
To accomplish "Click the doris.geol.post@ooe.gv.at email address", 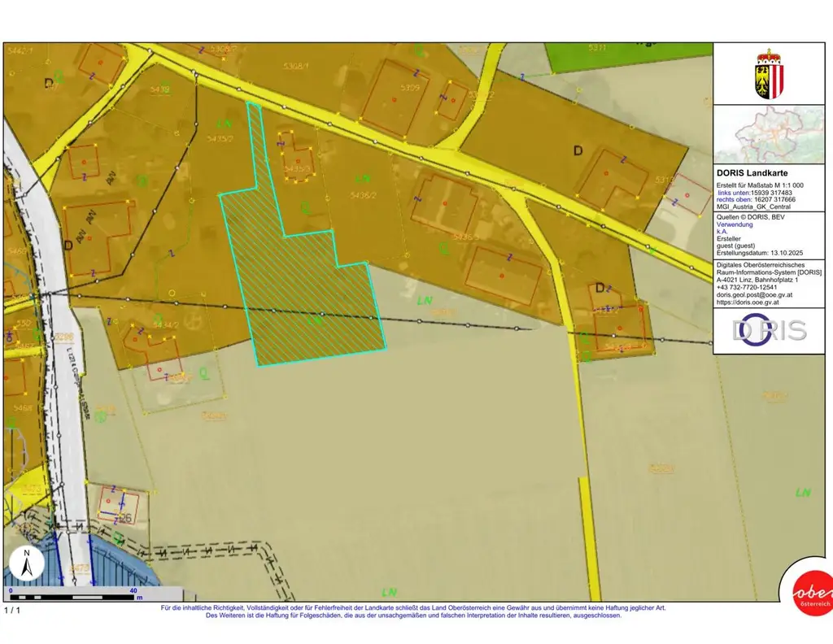I will point(758,294).
